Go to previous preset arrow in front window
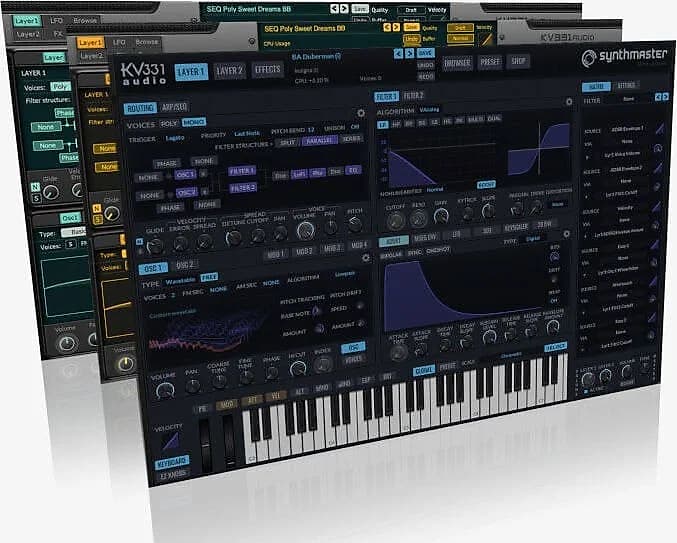Image resolution: width=677 pixels, height=543 pixels. 398,54
